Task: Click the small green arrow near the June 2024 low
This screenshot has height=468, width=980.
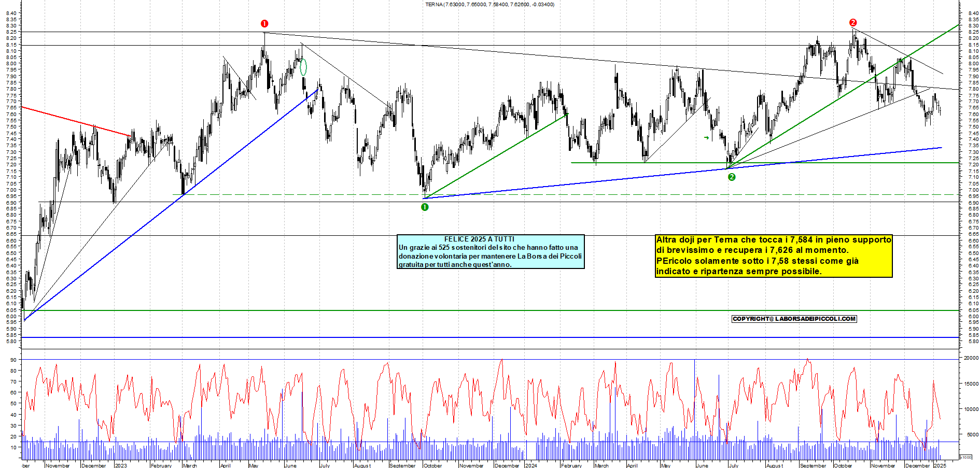Action: (706, 137)
